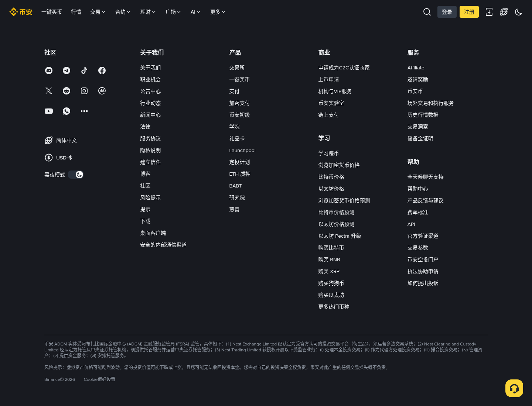Expand the 更多 dropdown menu

coord(218,12)
